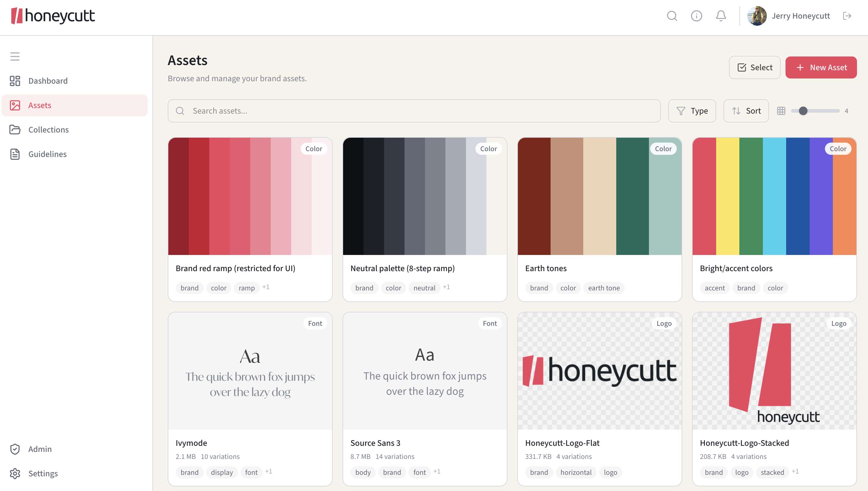Image resolution: width=868 pixels, height=491 pixels.
Task: Click the Bright/accent colors title
Action: [736, 268]
